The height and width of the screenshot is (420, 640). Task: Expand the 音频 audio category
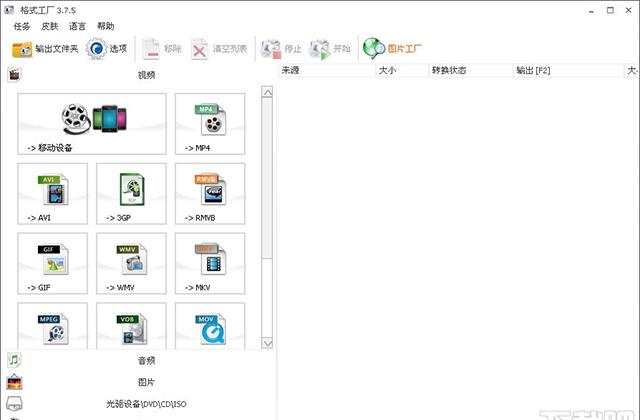coord(146,360)
